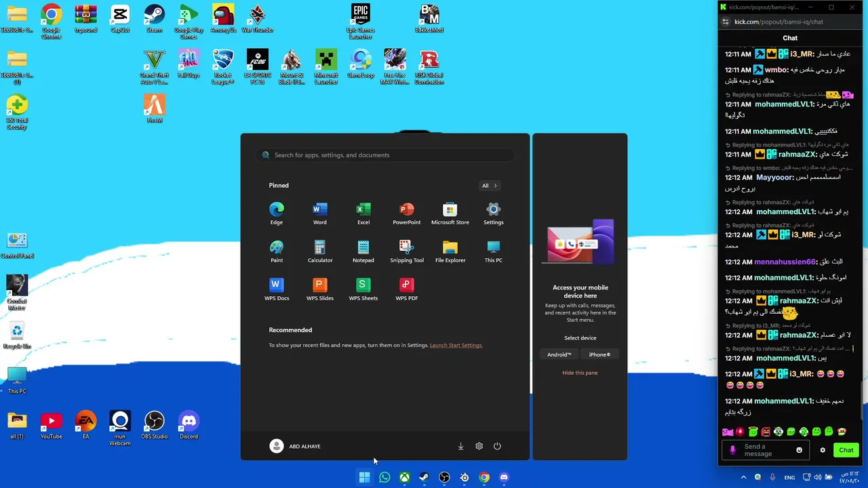868x488 pixels.
Task: Click the Start menu search box
Action: (x=385, y=155)
